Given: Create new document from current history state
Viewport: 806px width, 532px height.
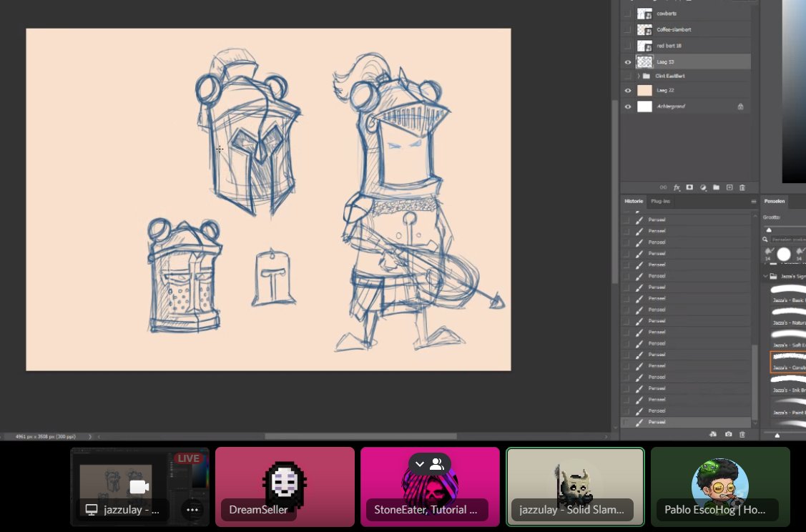Looking at the screenshot, I should [713, 434].
